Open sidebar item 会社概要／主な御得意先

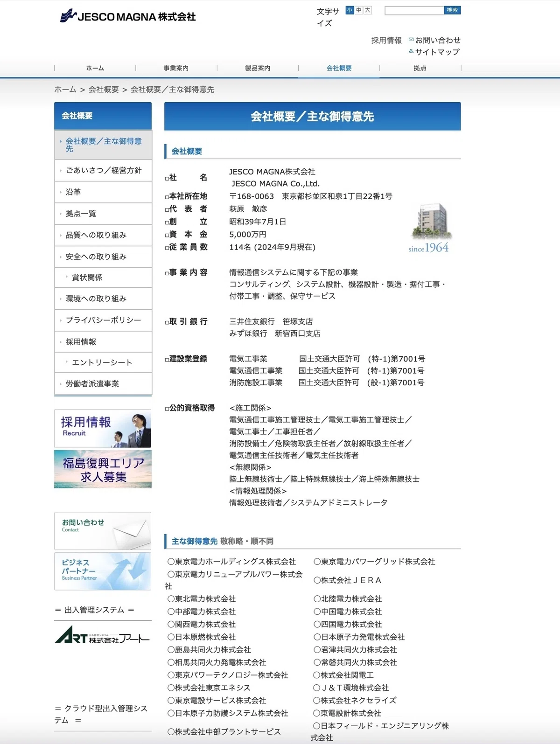coord(103,145)
